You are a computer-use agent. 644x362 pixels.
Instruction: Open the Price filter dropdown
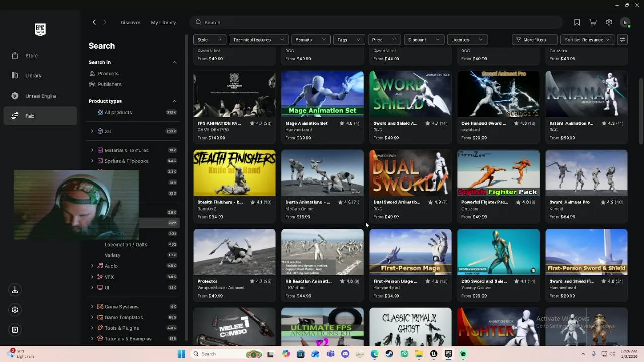(x=384, y=40)
